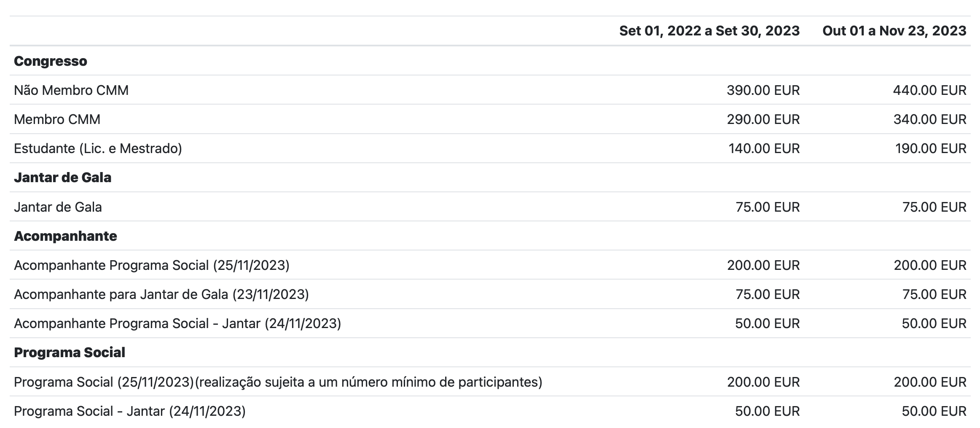The width and height of the screenshot is (980, 428).
Task: Click the Acompanhante section heading
Action: point(65,236)
